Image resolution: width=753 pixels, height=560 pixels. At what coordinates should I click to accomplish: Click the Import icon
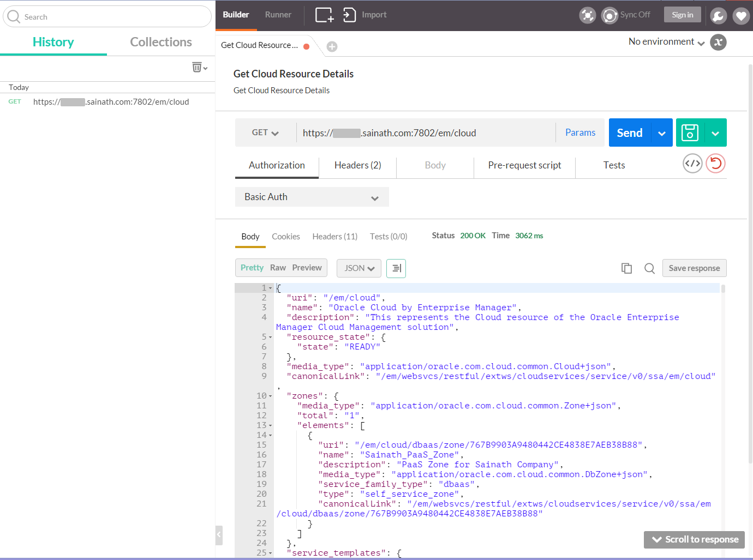(349, 15)
